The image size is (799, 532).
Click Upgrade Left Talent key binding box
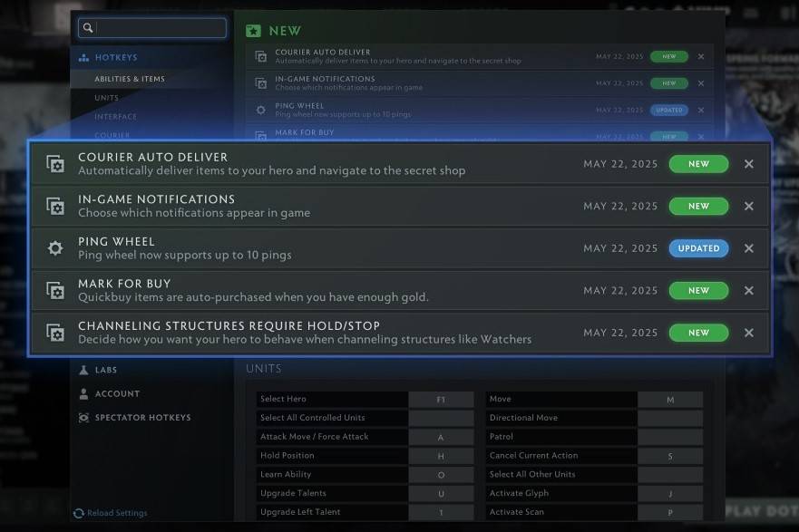(441, 513)
